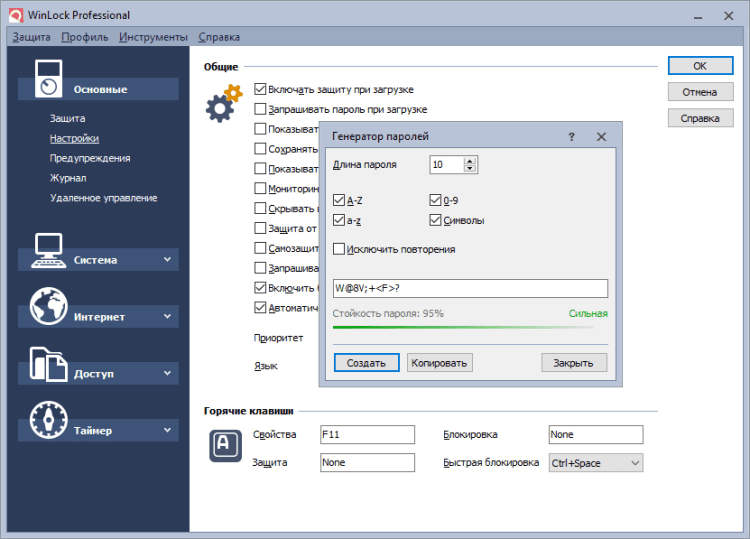
Task: Click the question mark help icon in Генератор паролей
Action: pos(572,137)
